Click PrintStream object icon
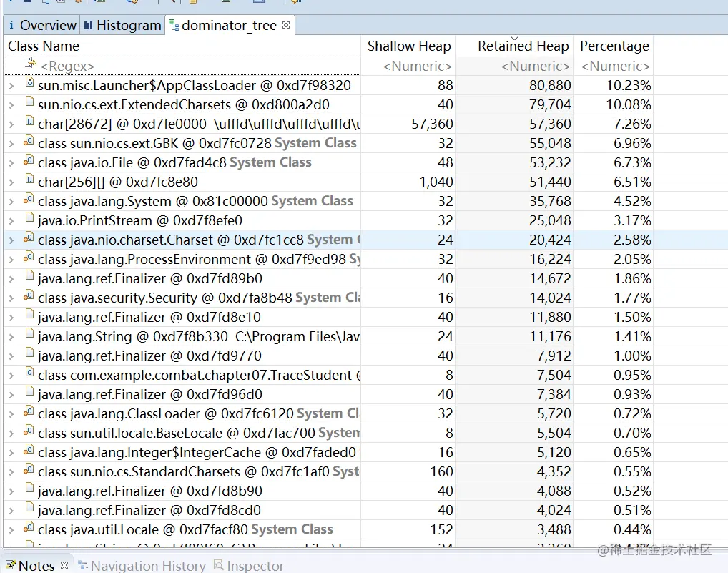Viewport: 728px width, 573px height. point(29,218)
